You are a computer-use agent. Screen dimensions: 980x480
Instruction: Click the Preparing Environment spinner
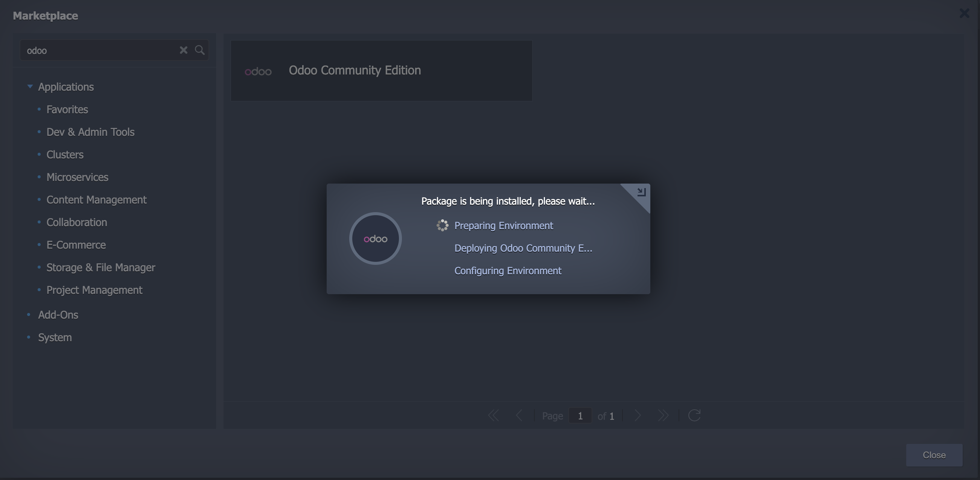[x=443, y=226]
